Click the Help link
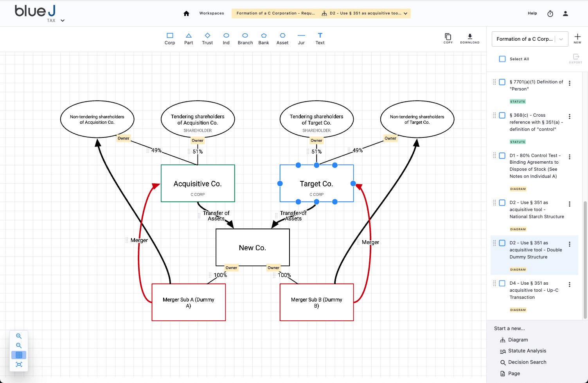Viewport: 588px width, 383px height. click(x=532, y=13)
